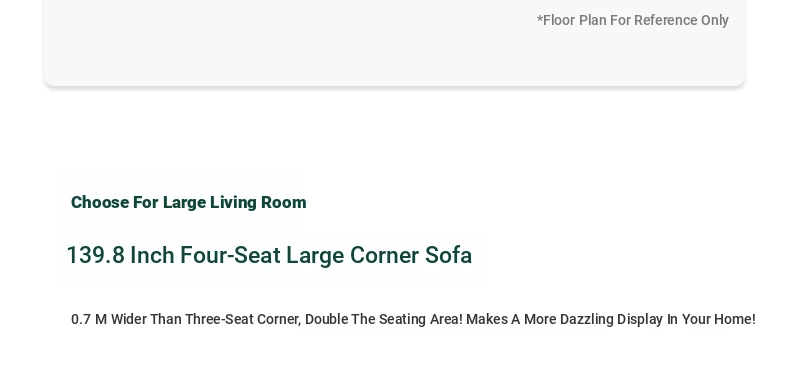
Task: Click the asterisk before 'Floor Plan'
Action: coord(540,19)
